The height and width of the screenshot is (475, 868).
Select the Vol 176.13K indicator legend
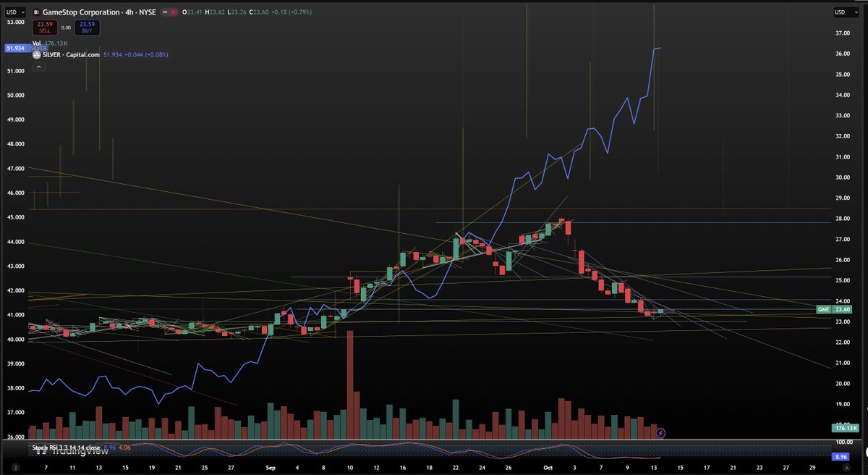49,43
